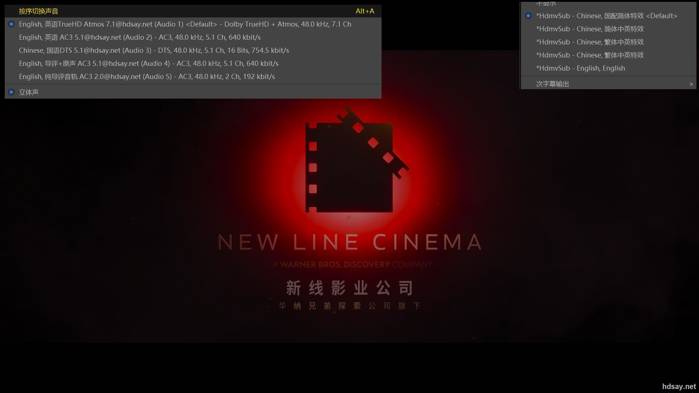Image resolution: width=699 pixels, height=393 pixels.
Task: Click the NEW LINE CINEMA title text
Action: tap(350, 243)
